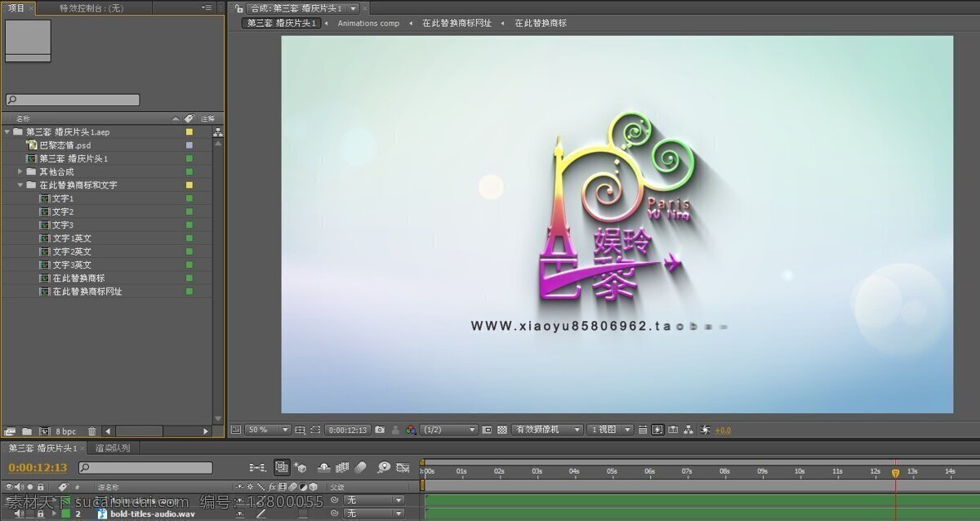
Task: Create a new composition from the Project panel footer
Action: tap(45, 431)
